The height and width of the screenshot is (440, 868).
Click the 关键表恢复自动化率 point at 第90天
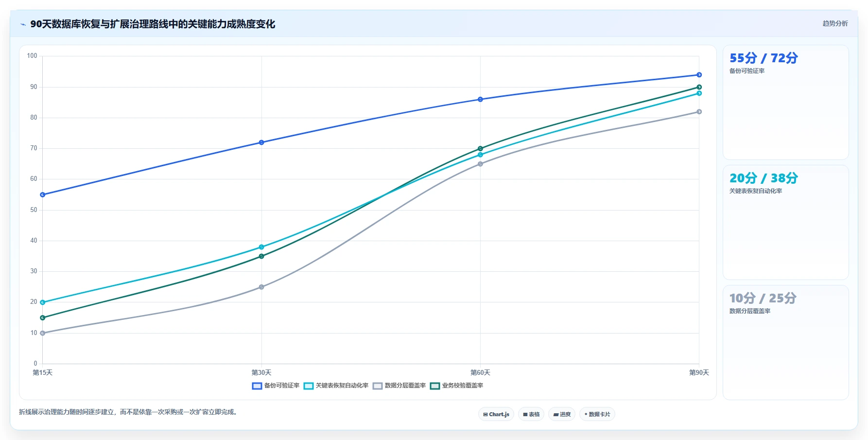(699, 93)
